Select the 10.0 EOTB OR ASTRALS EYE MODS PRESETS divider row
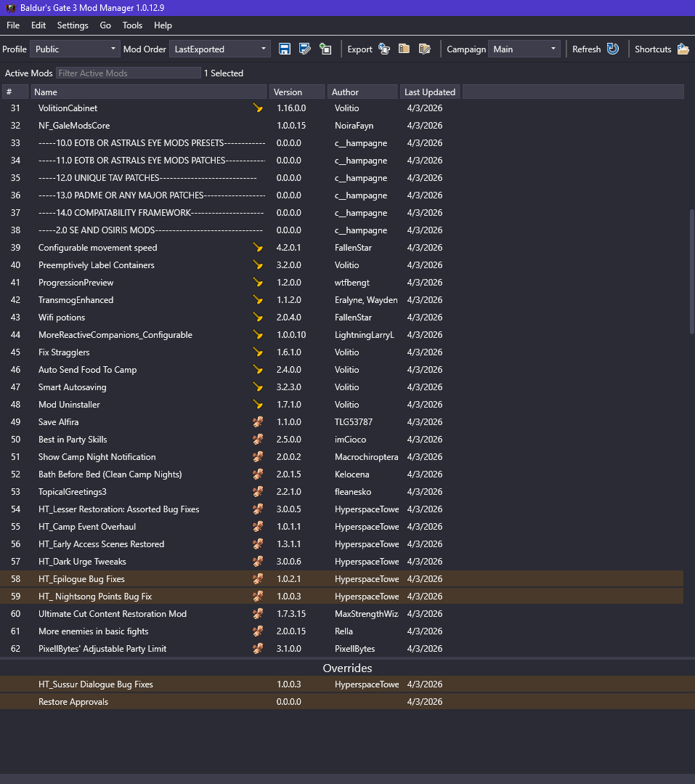Screen dimensions: 695x784 (x=342, y=143)
